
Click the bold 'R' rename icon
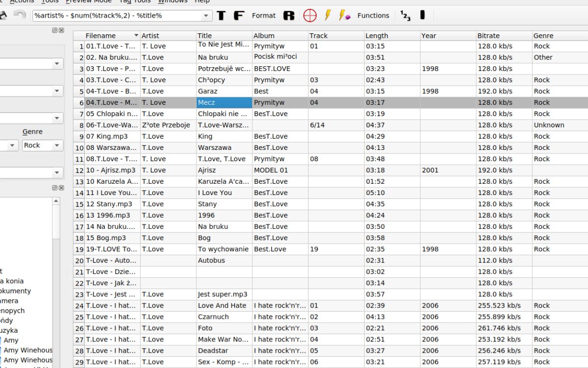(289, 16)
